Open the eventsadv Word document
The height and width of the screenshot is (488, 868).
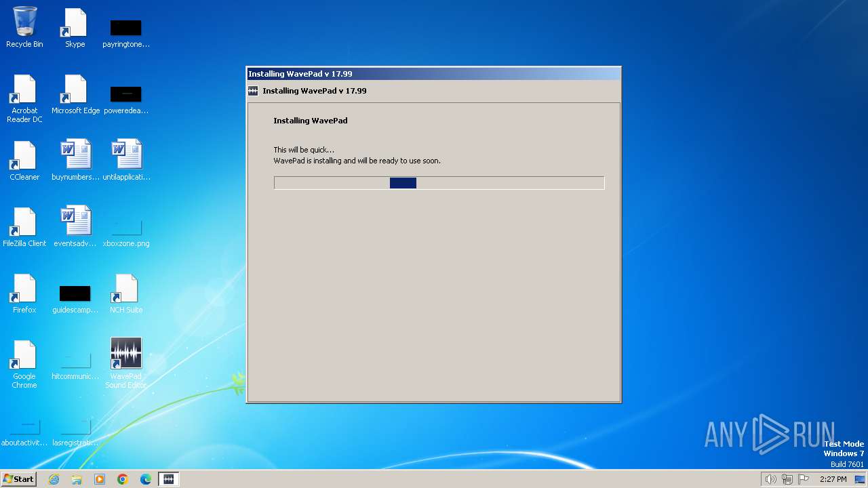coord(75,227)
